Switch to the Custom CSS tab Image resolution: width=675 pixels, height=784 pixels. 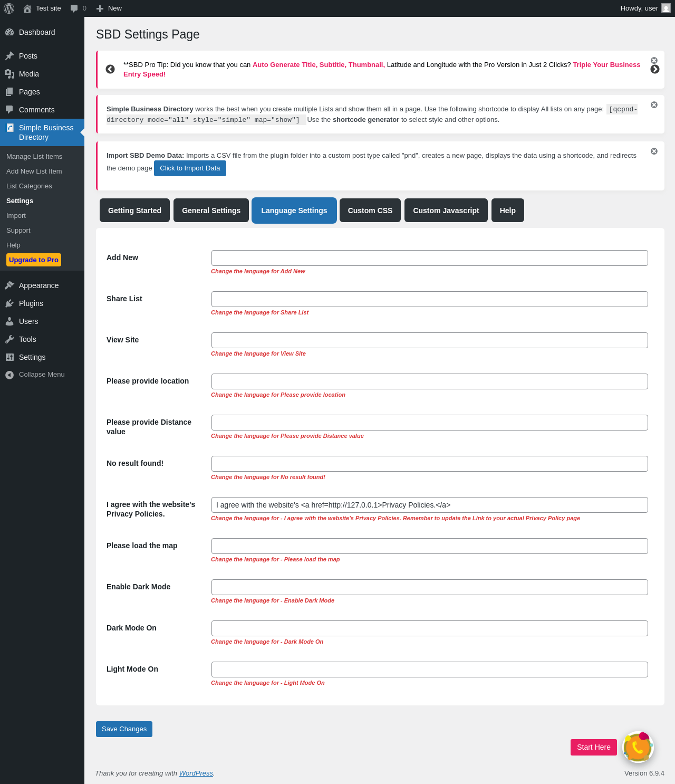click(x=370, y=211)
